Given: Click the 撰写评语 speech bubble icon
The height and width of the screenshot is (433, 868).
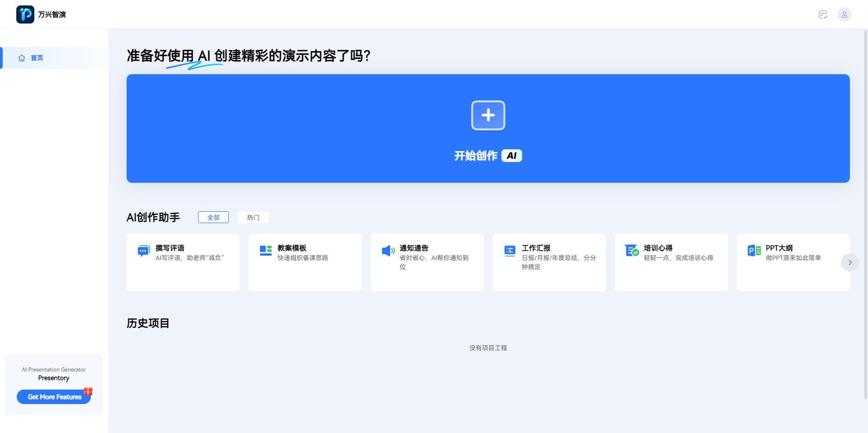Looking at the screenshot, I should click(143, 251).
